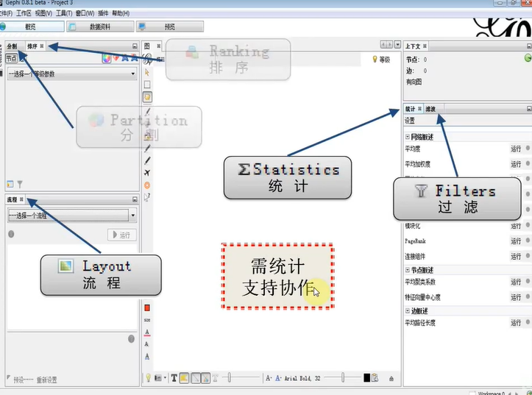The height and width of the screenshot is (395, 532).
Task: Expand the 预设 presets triangle at bottom left
Action: [8, 377]
